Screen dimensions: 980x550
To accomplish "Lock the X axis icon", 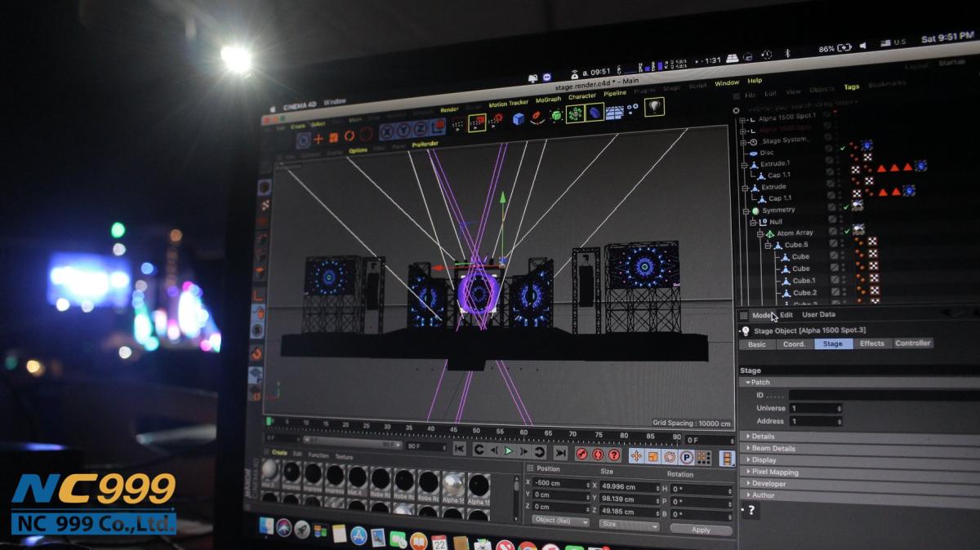I will pyautogui.click(x=386, y=132).
